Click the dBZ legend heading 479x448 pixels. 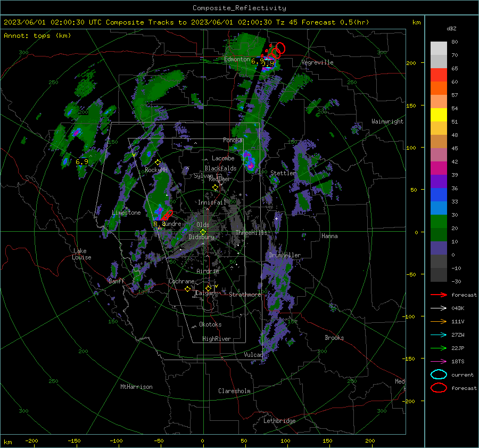[451, 29]
